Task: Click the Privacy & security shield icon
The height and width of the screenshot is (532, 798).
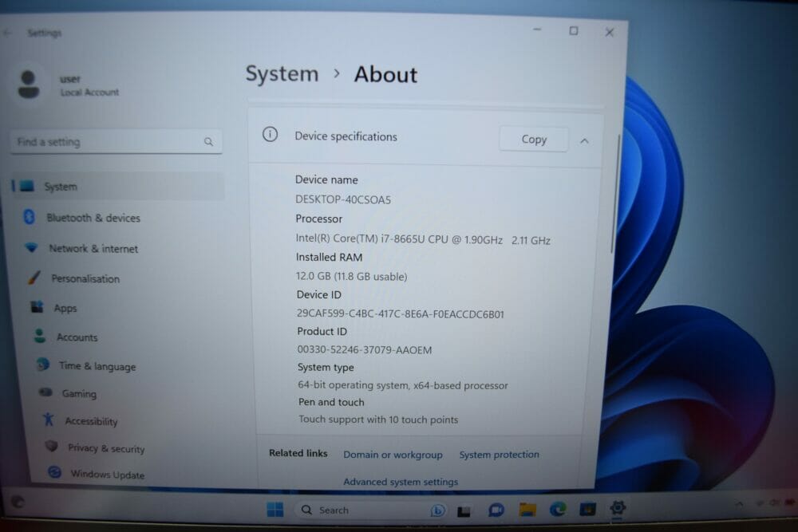Action: tap(51, 447)
